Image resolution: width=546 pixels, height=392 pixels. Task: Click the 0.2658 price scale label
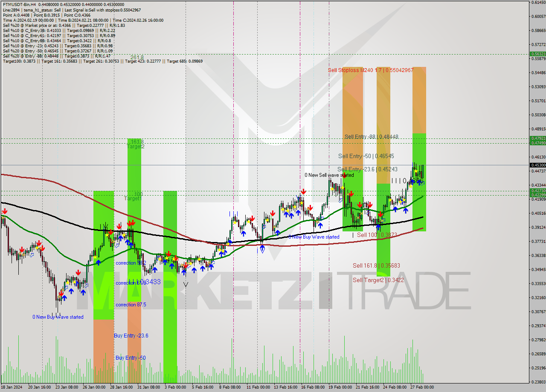[538, 354]
